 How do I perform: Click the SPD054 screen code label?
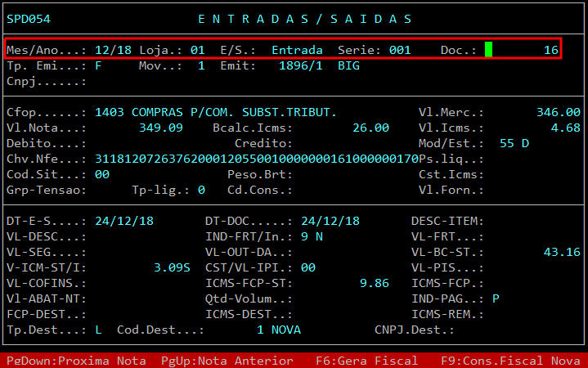[x=29, y=19]
